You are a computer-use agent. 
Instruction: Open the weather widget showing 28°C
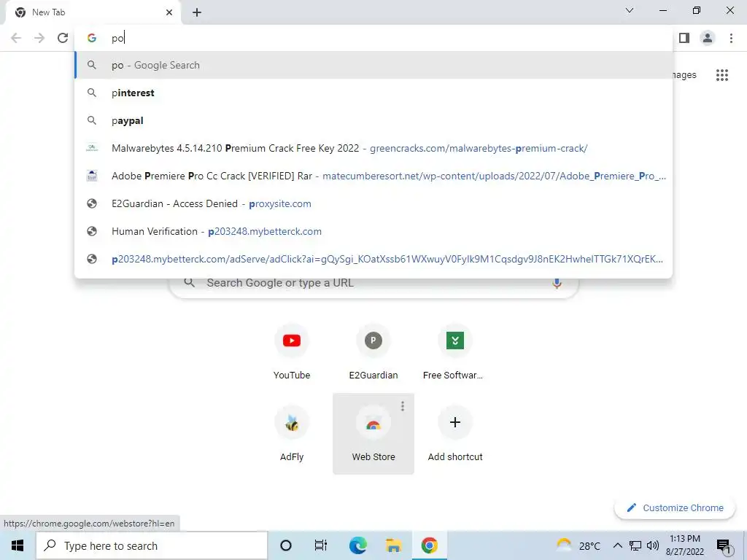coord(579,545)
